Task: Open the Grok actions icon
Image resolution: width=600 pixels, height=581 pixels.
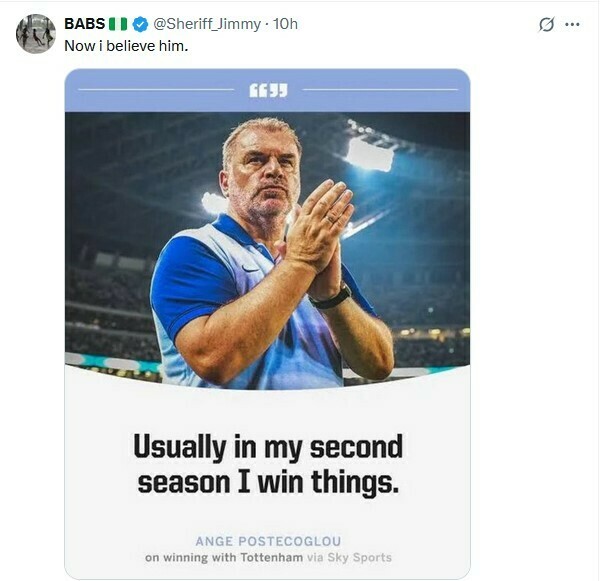Action: tap(546, 24)
